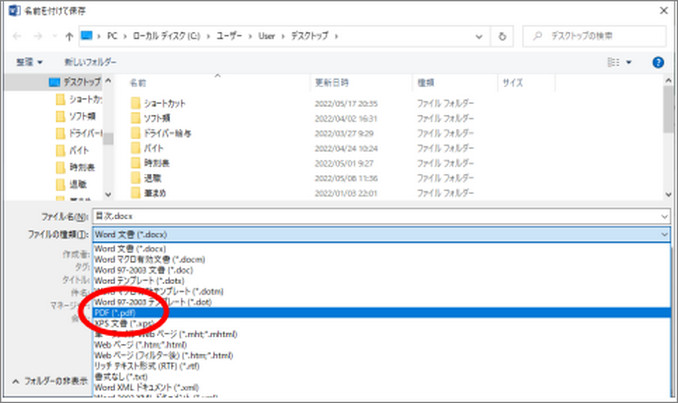Viewport: 678px width, 403px height.
Task: Go forward with the right arrow button
Action: pos(38,36)
